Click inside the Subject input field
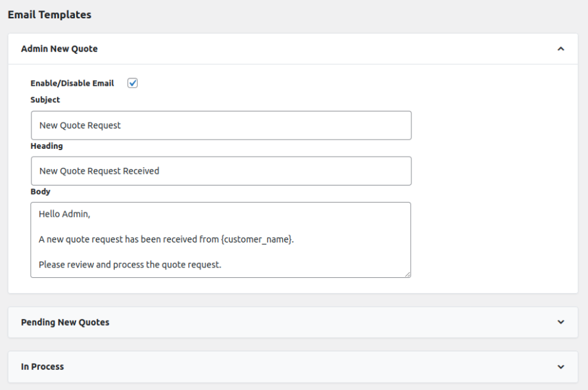The width and height of the screenshot is (588, 390). tap(220, 125)
